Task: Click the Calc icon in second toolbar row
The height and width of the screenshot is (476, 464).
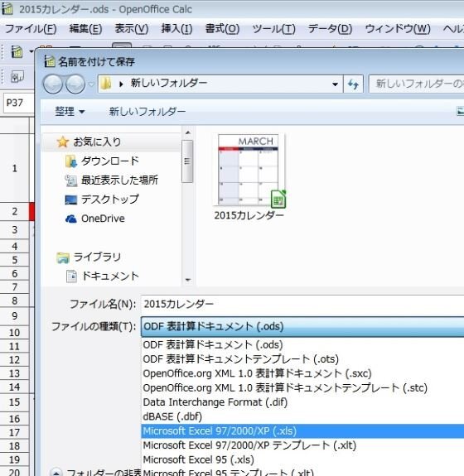Action: coord(17,76)
